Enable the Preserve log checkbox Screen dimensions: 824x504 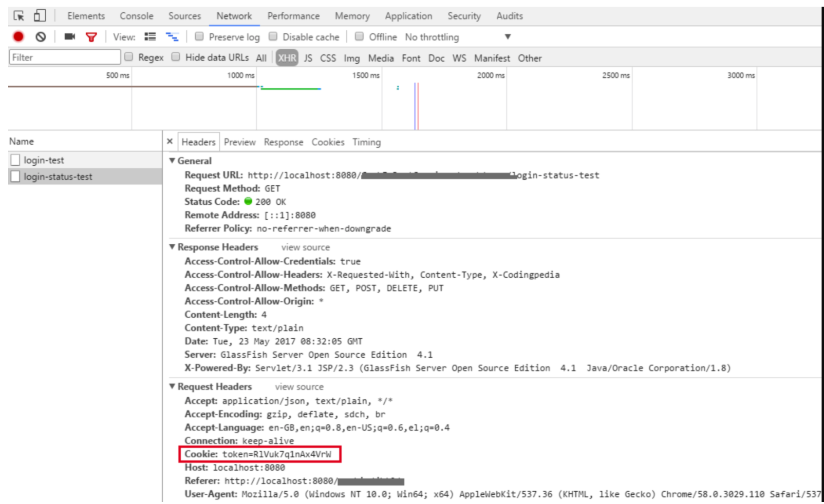[199, 36]
